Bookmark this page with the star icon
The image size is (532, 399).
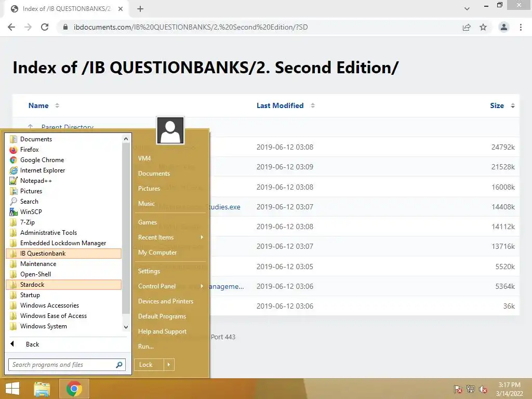(x=483, y=27)
